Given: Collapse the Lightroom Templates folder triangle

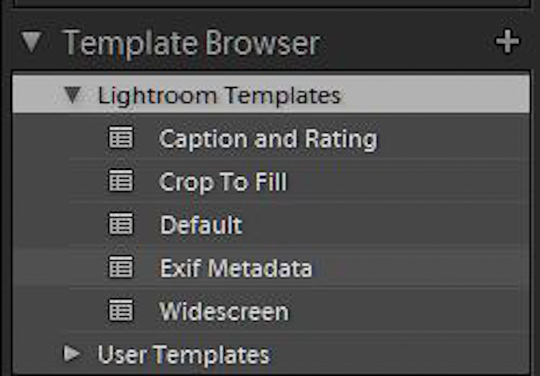Looking at the screenshot, I should [x=73, y=95].
